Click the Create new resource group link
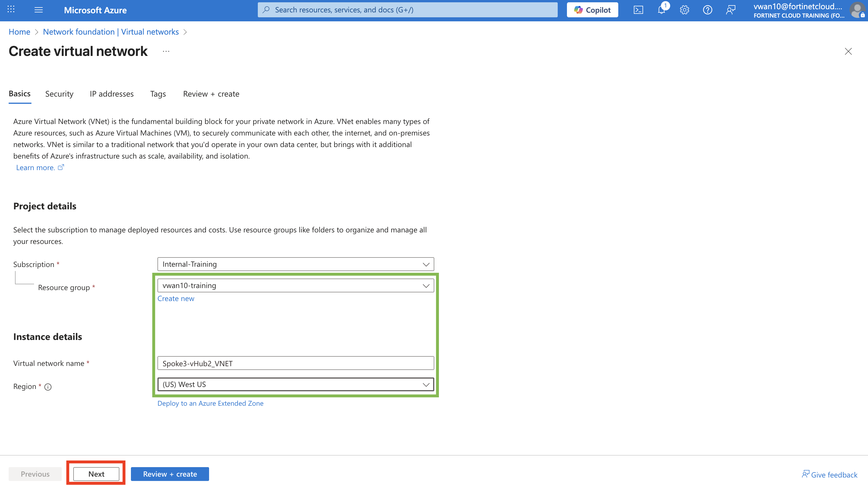This screenshot has width=868, height=485. [x=176, y=298]
